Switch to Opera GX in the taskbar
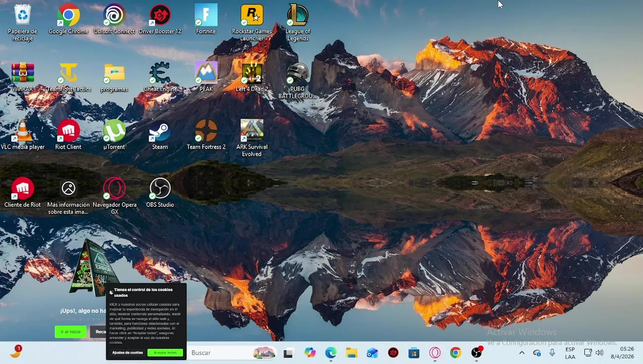This screenshot has height=364, width=643. click(435, 353)
